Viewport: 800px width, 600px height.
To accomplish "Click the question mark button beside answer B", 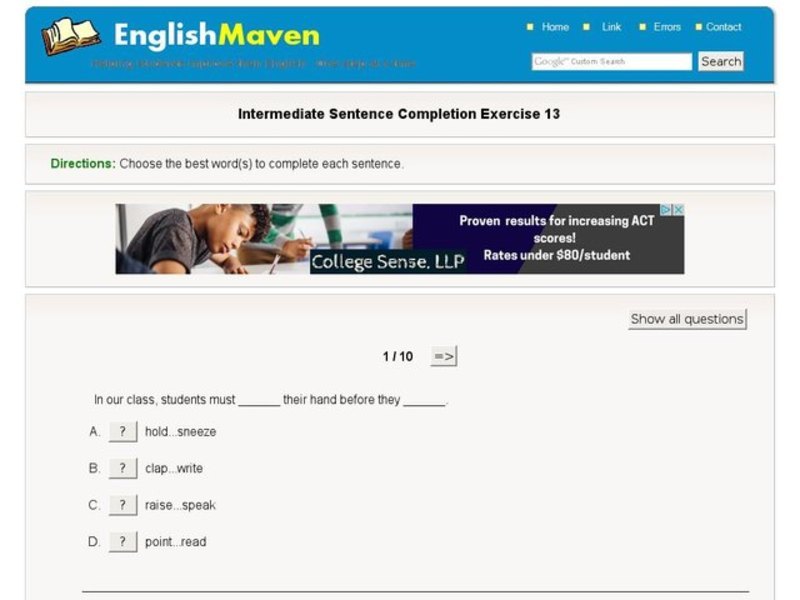I will pyautogui.click(x=123, y=467).
